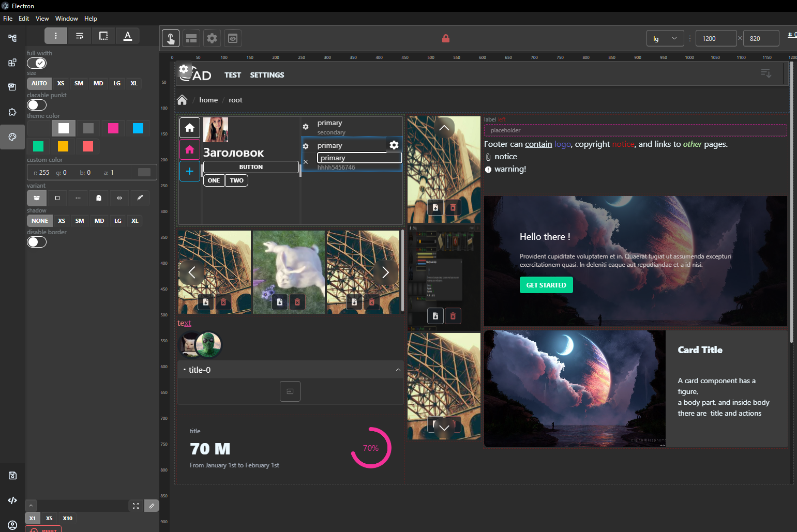Screen dimensions: 797x532
Task: Open the plugins panel via the puzzle icon
Action: click(x=12, y=112)
